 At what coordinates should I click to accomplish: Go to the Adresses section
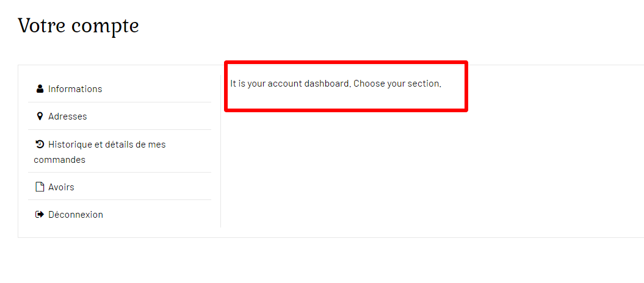67,116
